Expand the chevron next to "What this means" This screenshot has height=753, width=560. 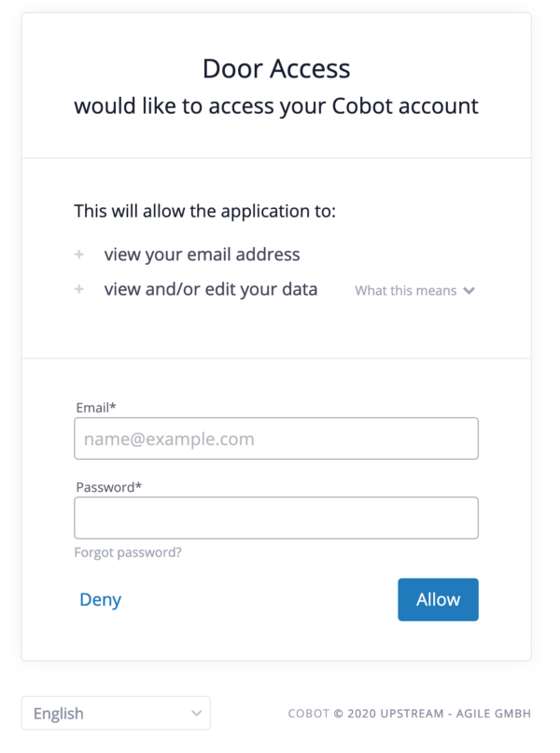tap(469, 291)
